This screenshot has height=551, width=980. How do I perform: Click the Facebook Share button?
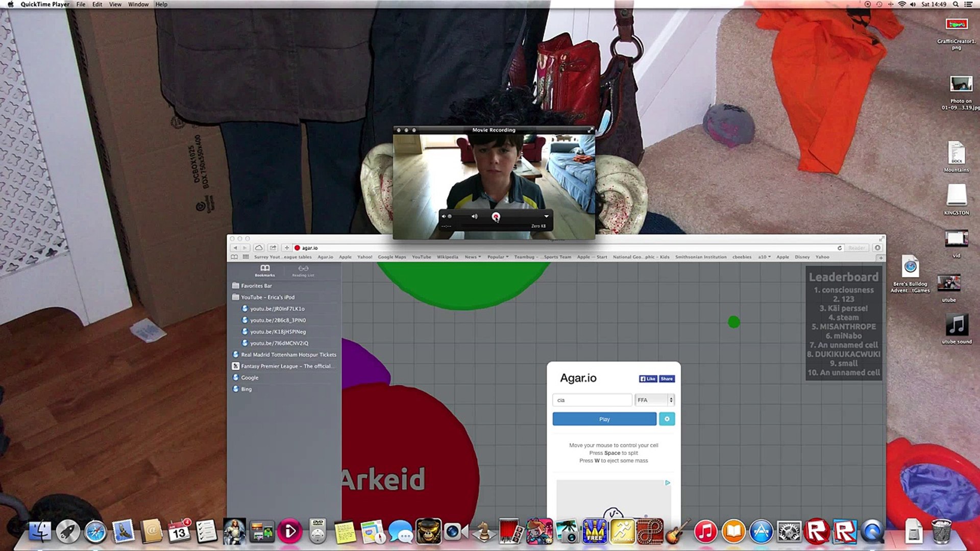[667, 379]
